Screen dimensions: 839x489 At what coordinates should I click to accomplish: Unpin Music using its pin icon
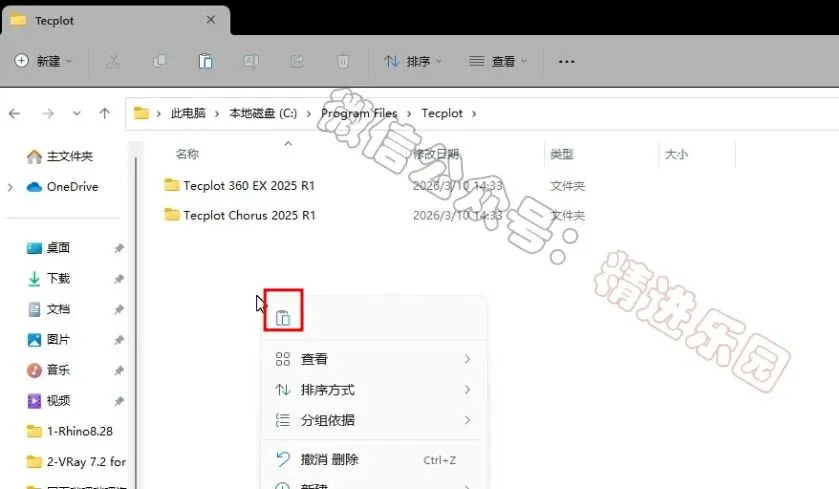119,370
